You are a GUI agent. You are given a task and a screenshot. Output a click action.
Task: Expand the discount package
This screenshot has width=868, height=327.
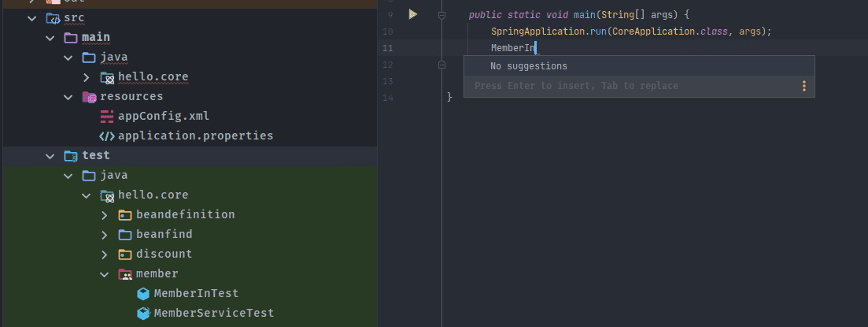pos(105,255)
